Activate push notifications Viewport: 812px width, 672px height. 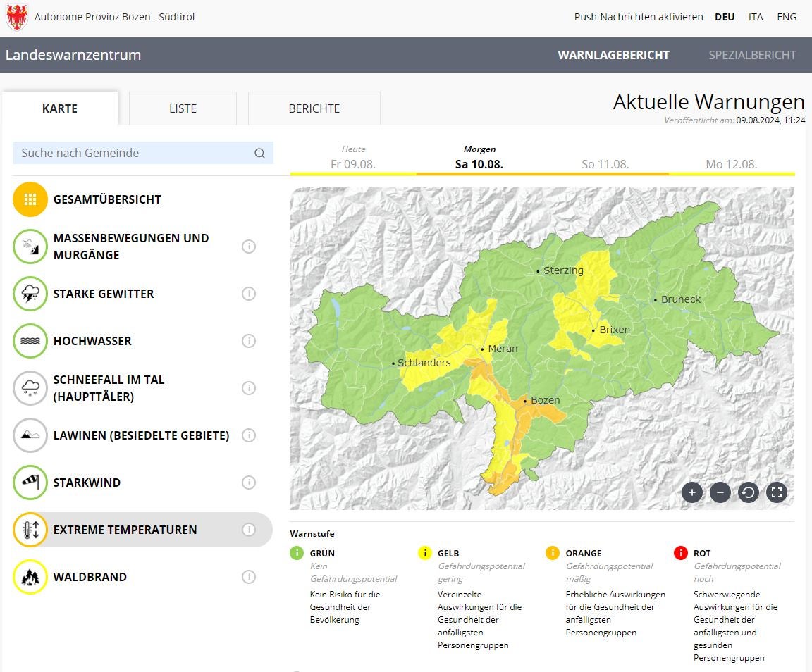click(x=639, y=16)
